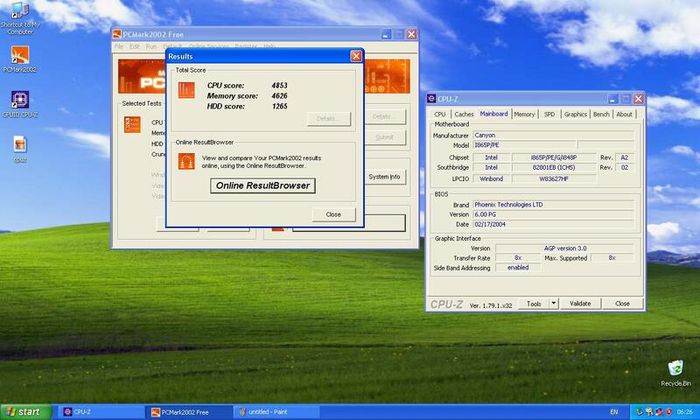
Task: Click the BIOS Version field 6.00 PG
Action: point(554,214)
